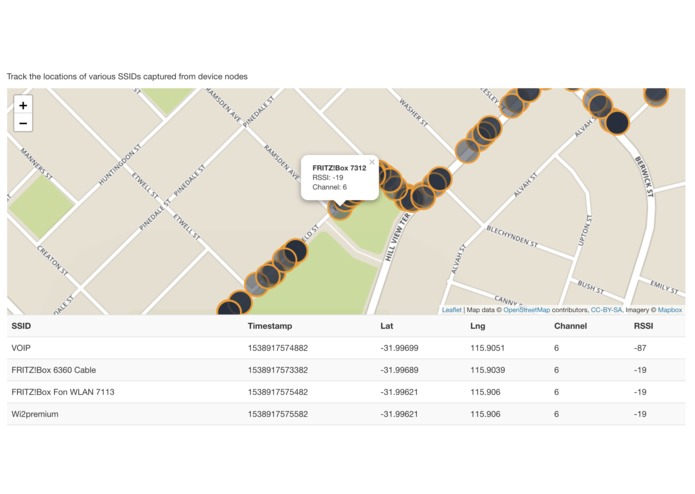Click the dark marker near Berwick St
The width and height of the screenshot is (695, 494).
coord(617,122)
